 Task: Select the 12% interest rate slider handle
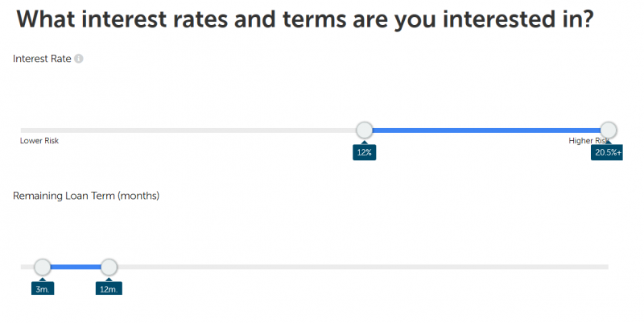click(x=365, y=130)
